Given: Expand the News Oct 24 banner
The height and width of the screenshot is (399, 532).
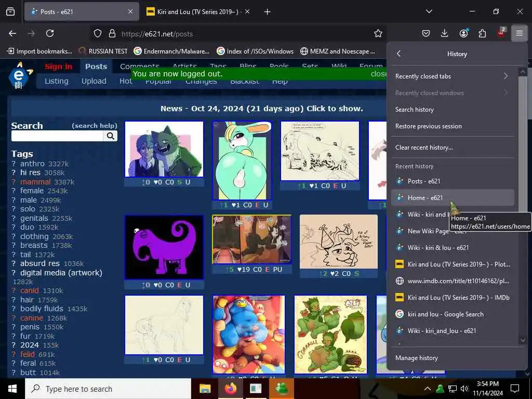Looking at the screenshot, I should pos(262,109).
